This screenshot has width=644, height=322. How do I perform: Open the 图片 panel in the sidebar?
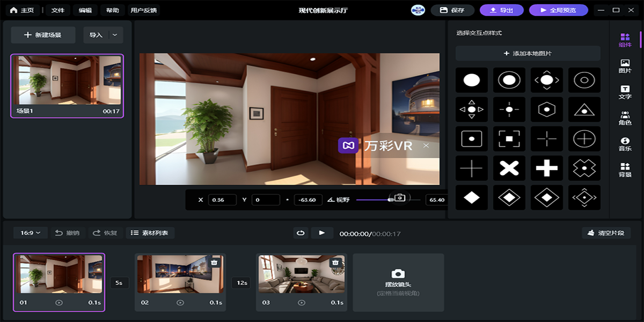point(625,66)
